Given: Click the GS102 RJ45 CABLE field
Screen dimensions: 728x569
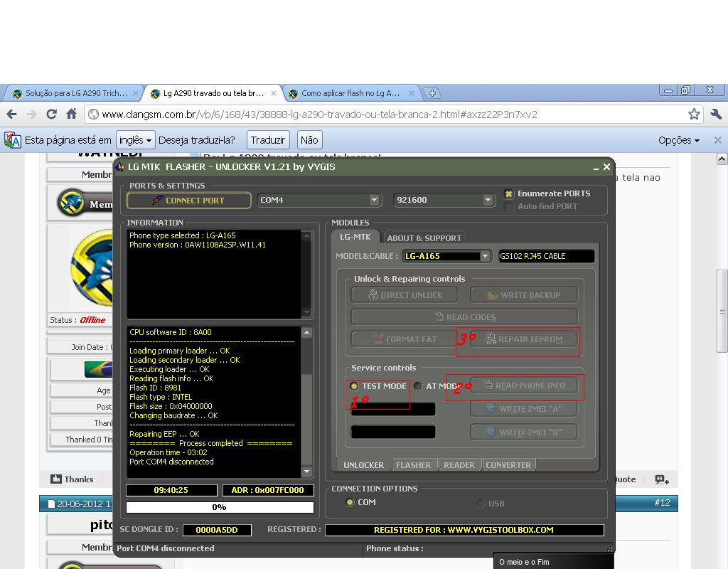Looking at the screenshot, I should coord(547,256).
